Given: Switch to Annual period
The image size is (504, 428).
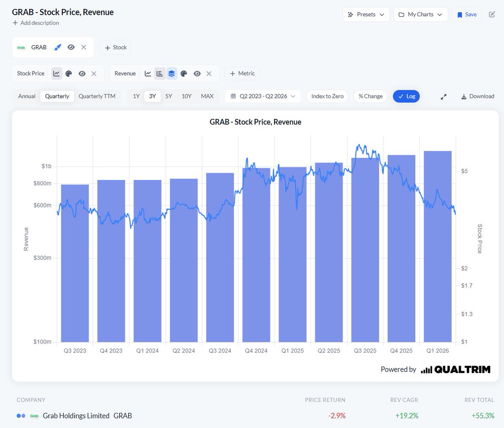Looking at the screenshot, I should pyautogui.click(x=27, y=96).
